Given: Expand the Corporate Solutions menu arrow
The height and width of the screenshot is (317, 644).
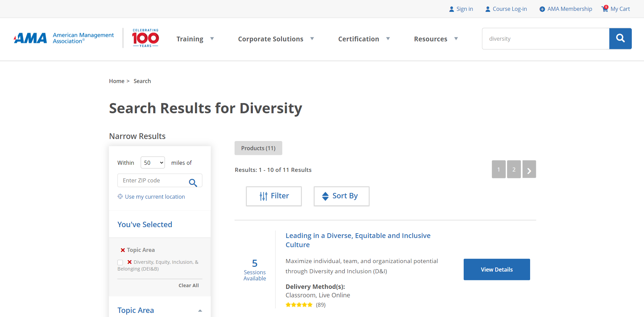Looking at the screenshot, I should pos(312,39).
